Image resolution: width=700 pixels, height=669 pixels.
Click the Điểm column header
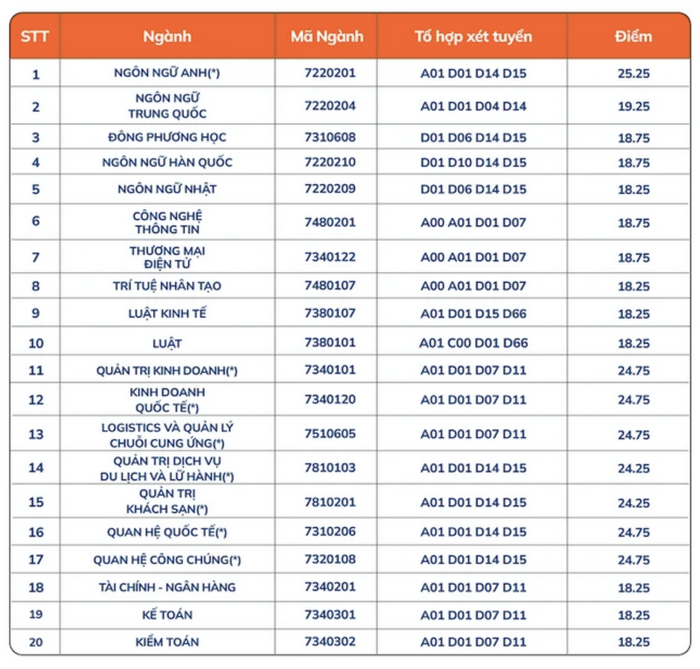pos(633,37)
